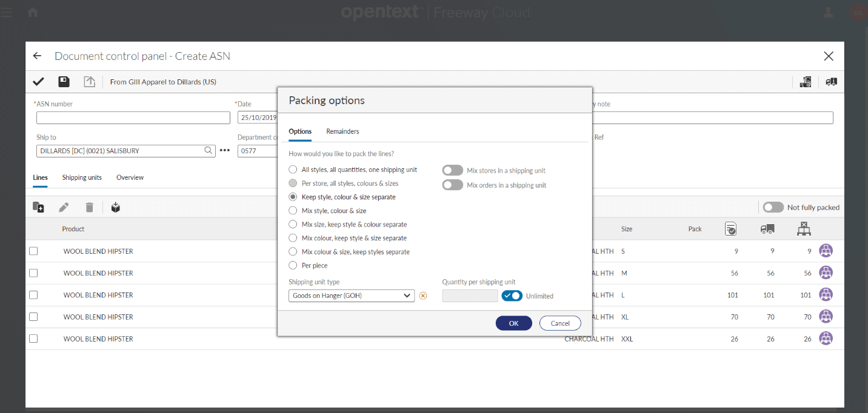868x413 pixels.
Task: Click the export/upload icon next to save
Action: point(89,81)
